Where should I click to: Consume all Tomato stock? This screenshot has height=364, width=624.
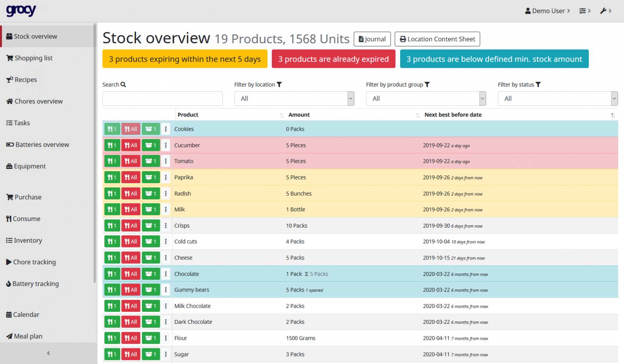(x=131, y=161)
